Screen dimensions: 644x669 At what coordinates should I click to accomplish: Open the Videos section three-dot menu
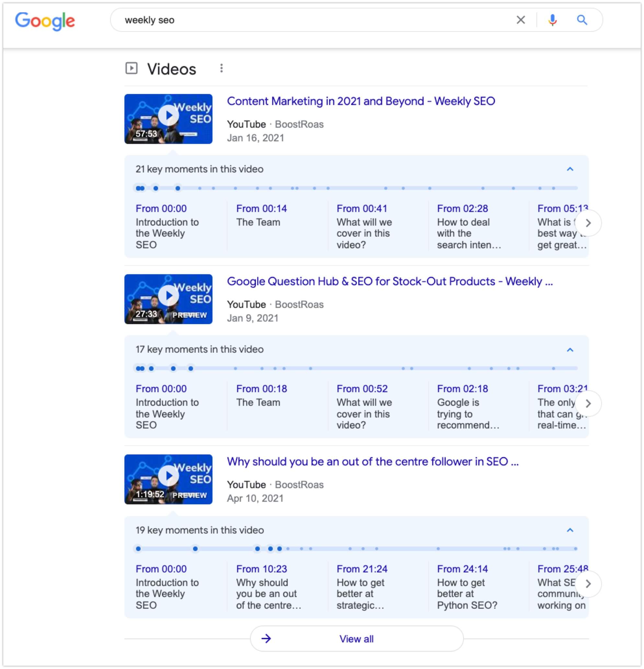(x=221, y=68)
